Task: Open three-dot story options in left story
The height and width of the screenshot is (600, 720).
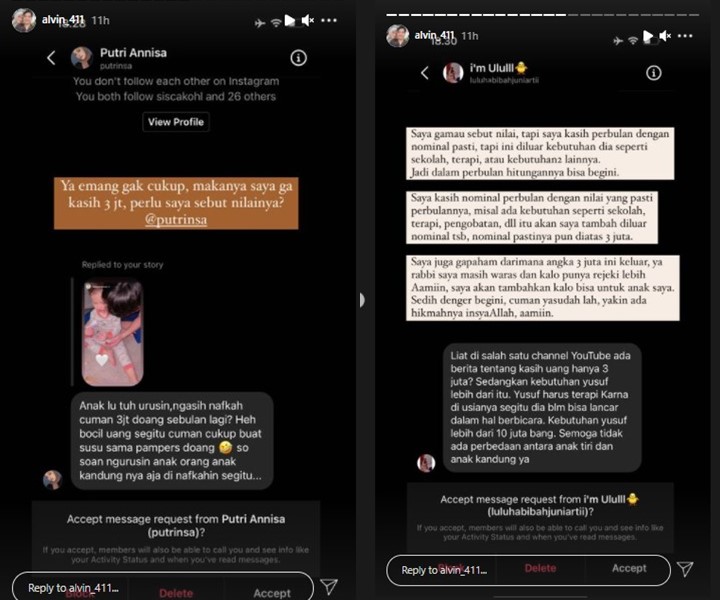Action: (x=329, y=20)
